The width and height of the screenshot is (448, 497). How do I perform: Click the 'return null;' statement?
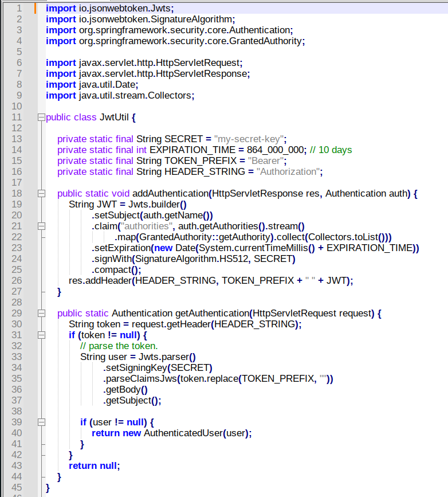tap(95, 466)
